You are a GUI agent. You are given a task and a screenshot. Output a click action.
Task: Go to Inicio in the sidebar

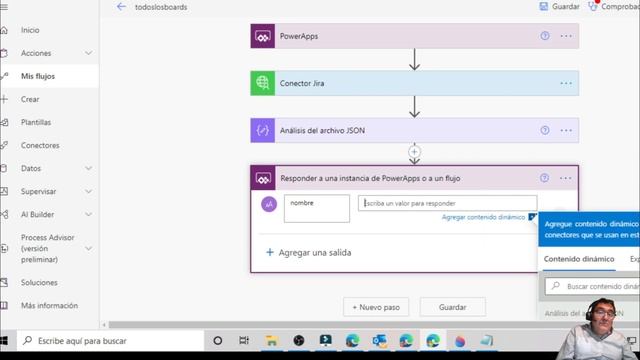pyautogui.click(x=30, y=30)
